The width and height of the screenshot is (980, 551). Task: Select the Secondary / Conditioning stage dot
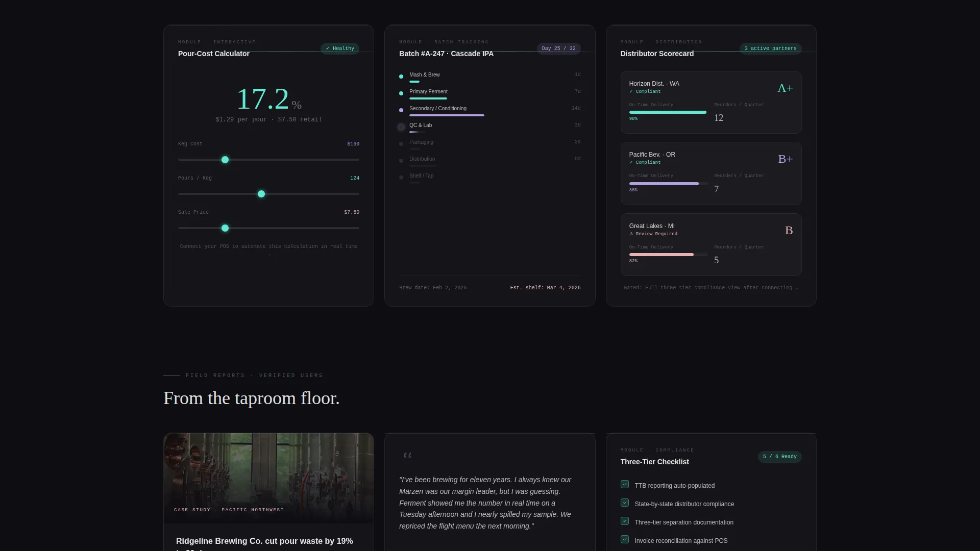pos(401,110)
